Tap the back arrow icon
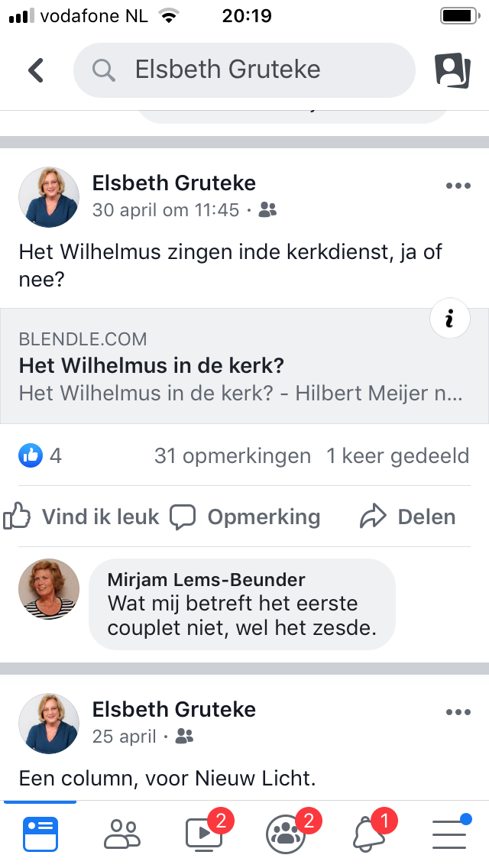Screen dimensions: 489x868 pyautogui.click(x=36, y=70)
